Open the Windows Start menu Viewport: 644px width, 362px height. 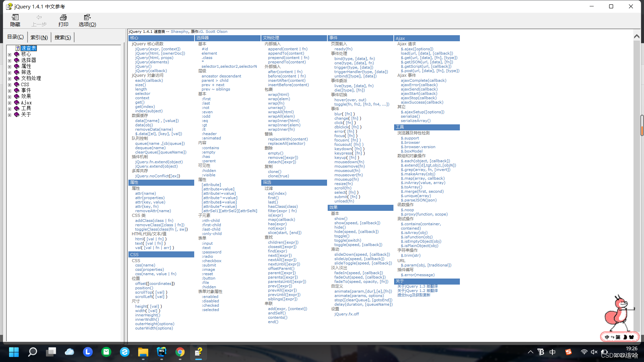14,352
